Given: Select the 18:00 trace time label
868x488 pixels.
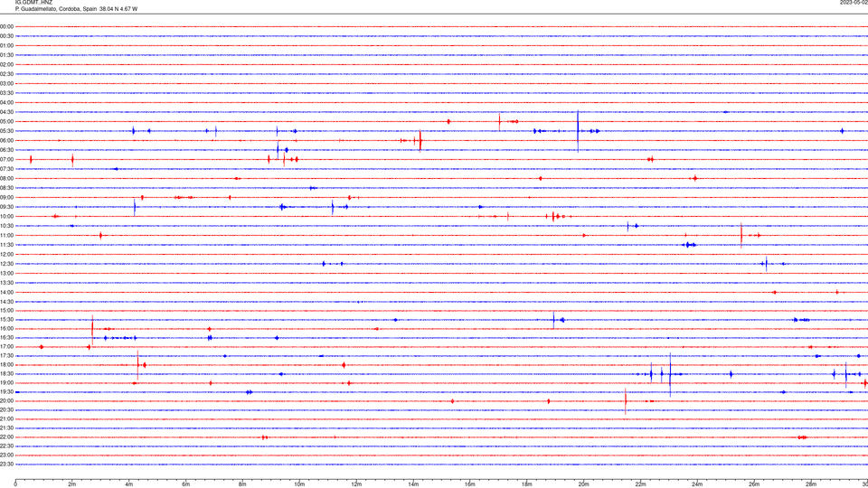Looking at the screenshot, I should point(6,364).
